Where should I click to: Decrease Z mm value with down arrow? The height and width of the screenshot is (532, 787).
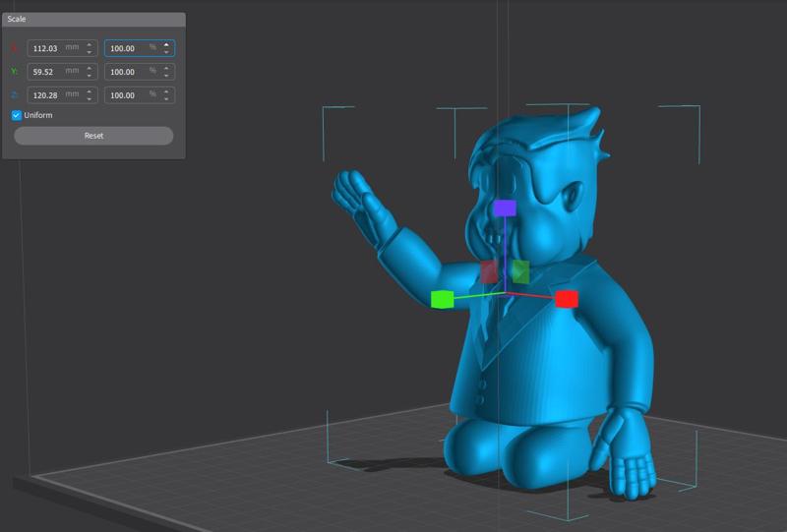click(89, 99)
